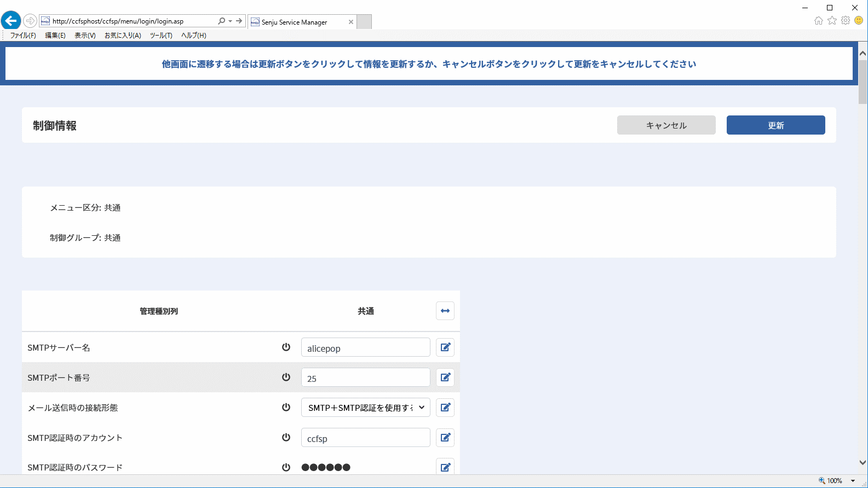Click the vertical scrollbar down arrow
868x488 pixels.
pyautogui.click(x=863, y=463)
